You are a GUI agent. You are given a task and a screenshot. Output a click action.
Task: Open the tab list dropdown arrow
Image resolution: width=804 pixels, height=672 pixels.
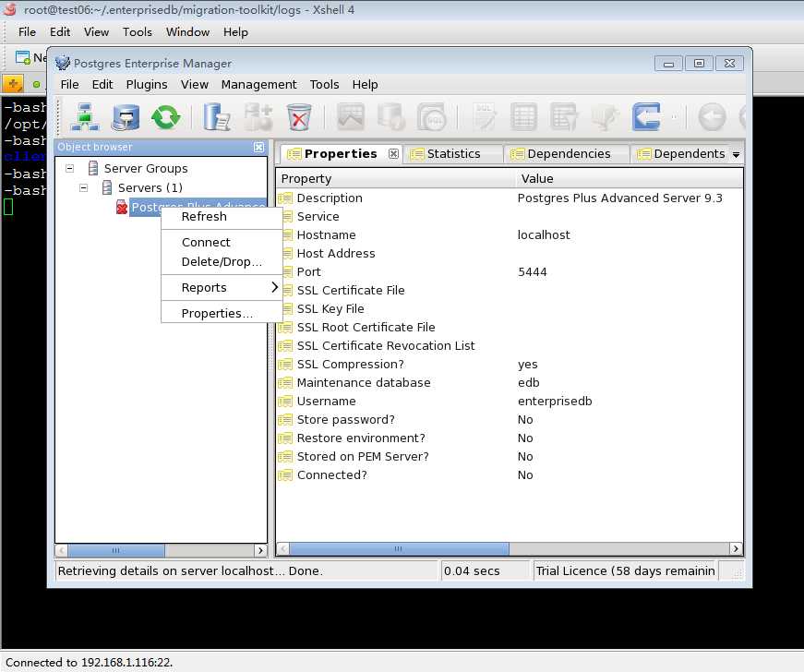tap(737, 154)
